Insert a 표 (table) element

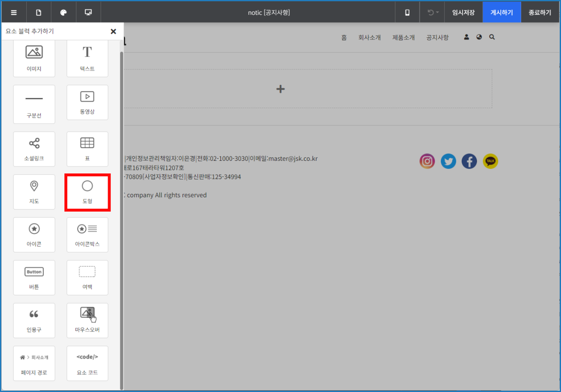pos(87,149)
